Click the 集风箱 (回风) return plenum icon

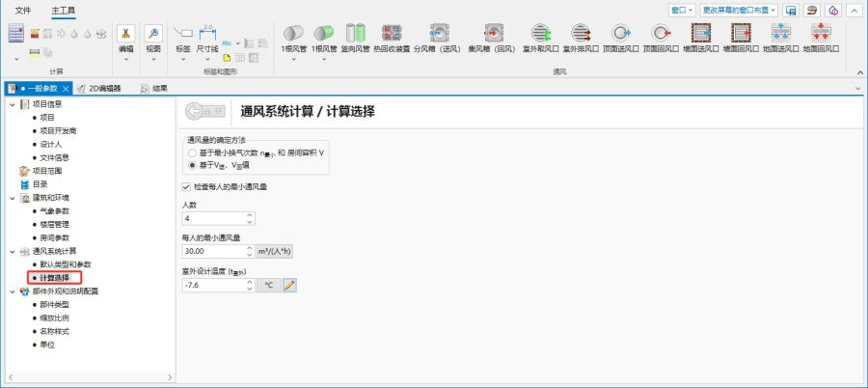[491, 35]
